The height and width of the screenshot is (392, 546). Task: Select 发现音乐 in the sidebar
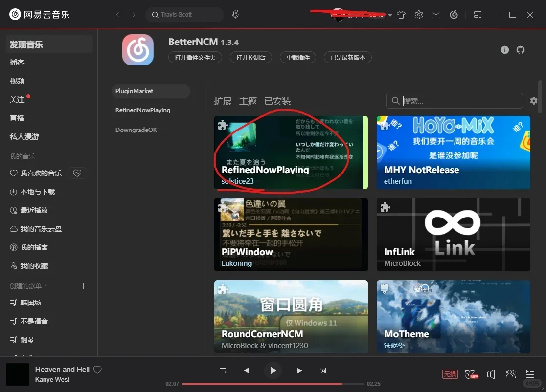point(49,44)
